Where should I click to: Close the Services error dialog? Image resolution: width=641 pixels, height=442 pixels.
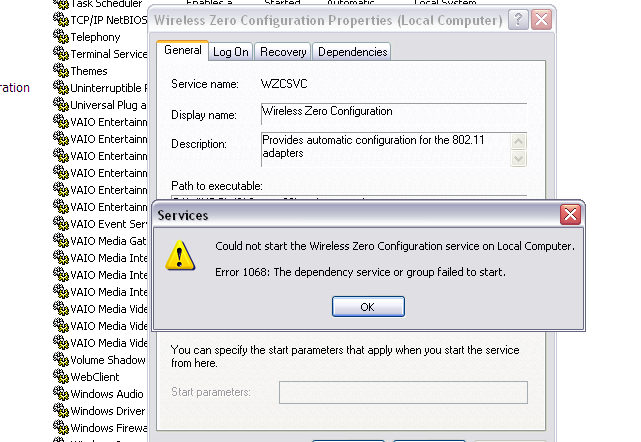(570, 215)
